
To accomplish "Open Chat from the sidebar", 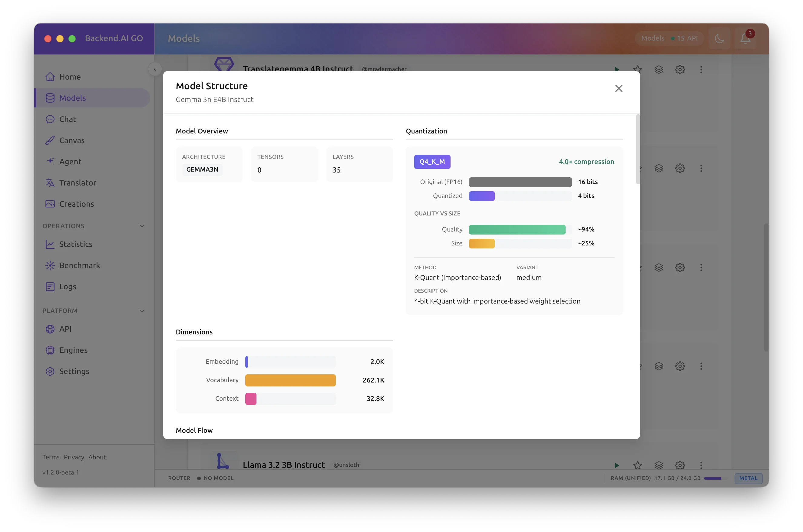I will (x=68, y=119).
